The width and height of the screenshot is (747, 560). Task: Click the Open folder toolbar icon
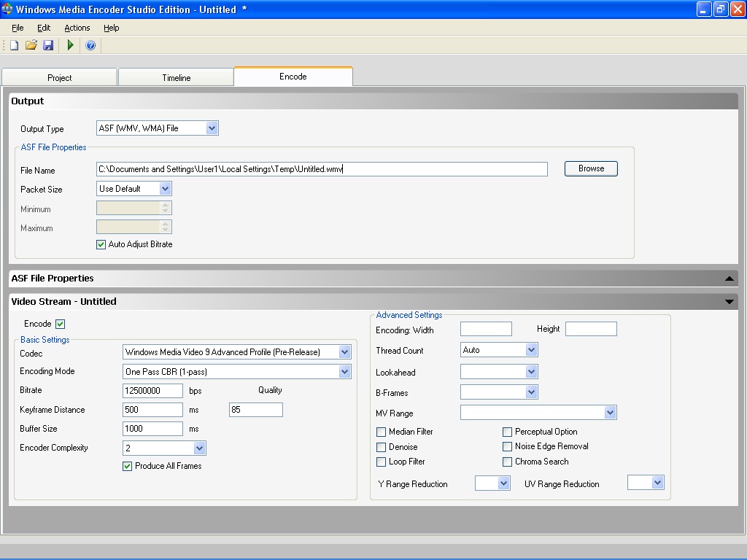(x=31, y=45)
